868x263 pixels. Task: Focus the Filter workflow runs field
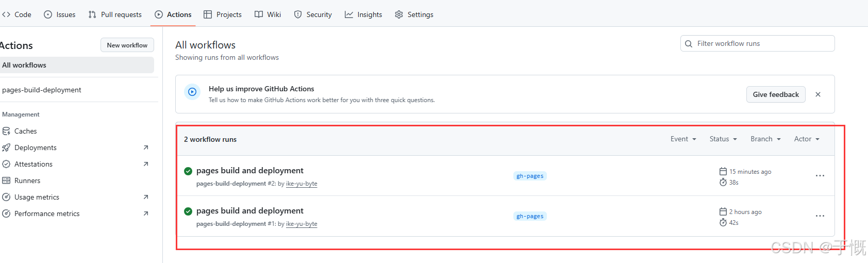pyautogui.click(x=757, y=43)
